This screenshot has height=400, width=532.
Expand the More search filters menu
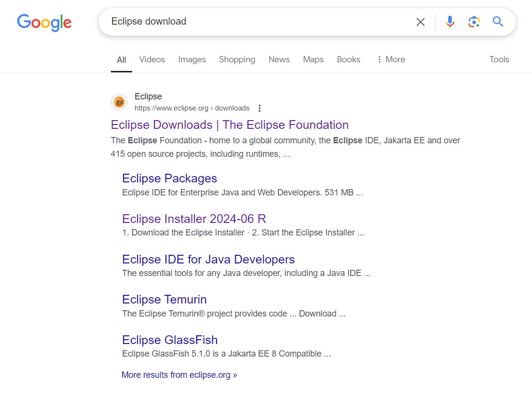pos(391,59)
